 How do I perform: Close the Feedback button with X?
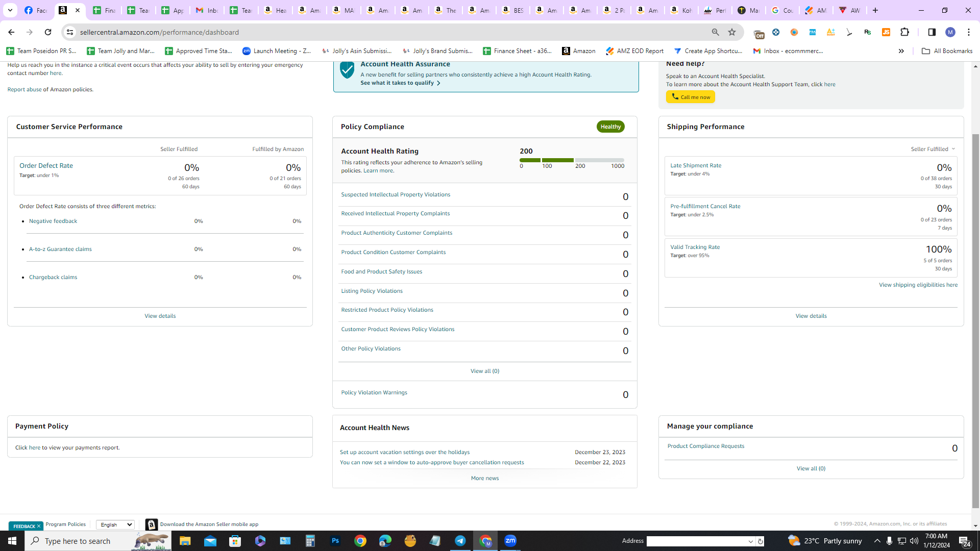[38, 527]
